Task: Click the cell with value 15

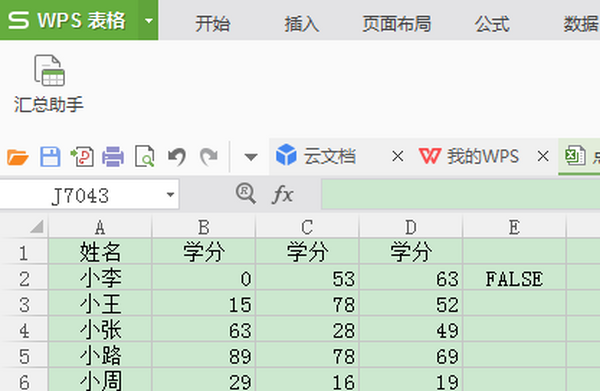Action: pos(204,304)
